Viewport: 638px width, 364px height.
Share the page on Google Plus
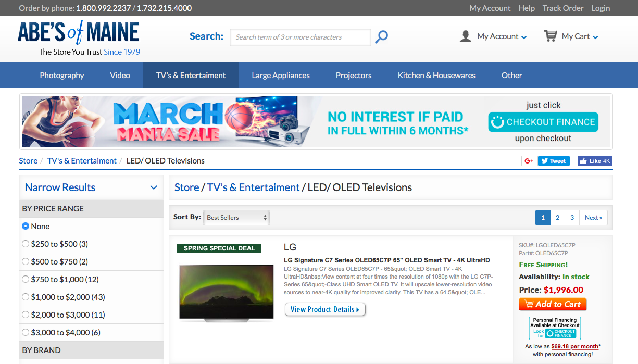[x=529, y=161]
